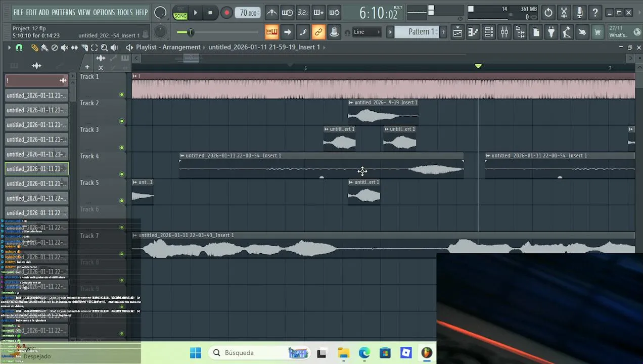Open the OPTIONS menu
This screenshot has height=364, width=643.
[x=104, y=12]
